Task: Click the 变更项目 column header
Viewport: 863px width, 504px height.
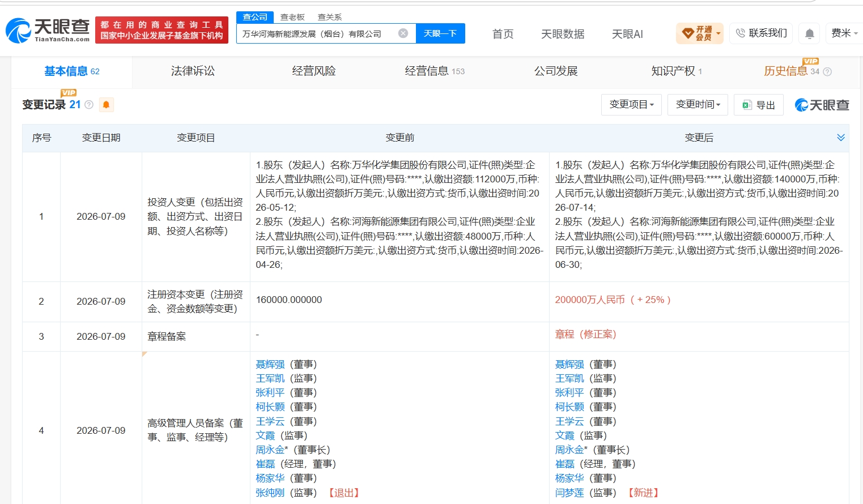Action: pyautogui.click(x=196, y=138)
